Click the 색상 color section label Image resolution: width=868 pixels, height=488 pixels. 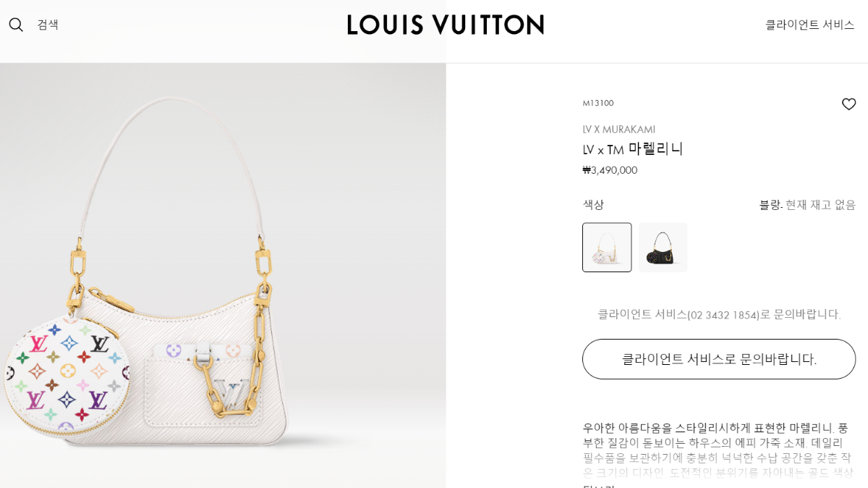tap(593, 205)
